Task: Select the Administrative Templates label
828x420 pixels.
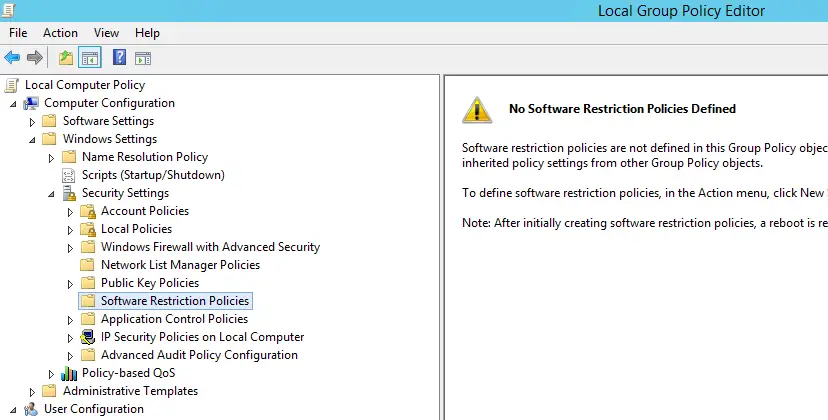Action: pos(130,390)
